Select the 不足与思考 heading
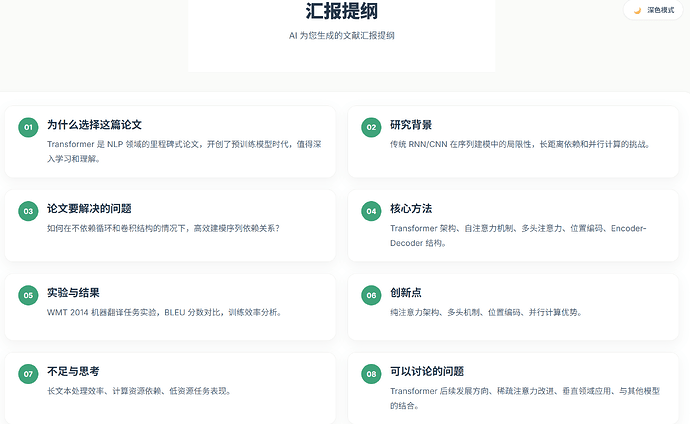 coord(73,371)
